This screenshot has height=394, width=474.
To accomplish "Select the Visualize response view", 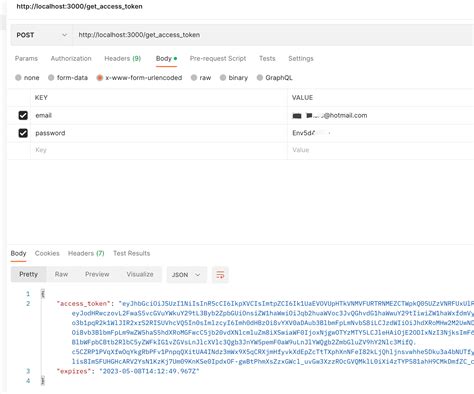I will [x=140, y=274].
